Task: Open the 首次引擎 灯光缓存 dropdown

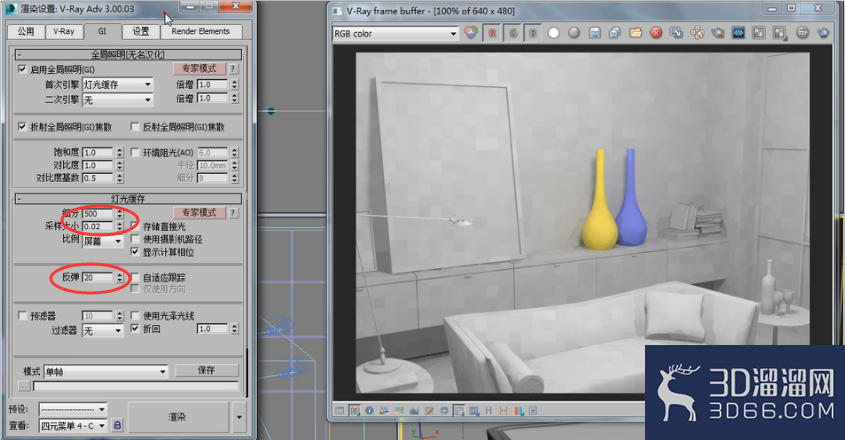Action: pyautogui.click(x=117, y=85)
